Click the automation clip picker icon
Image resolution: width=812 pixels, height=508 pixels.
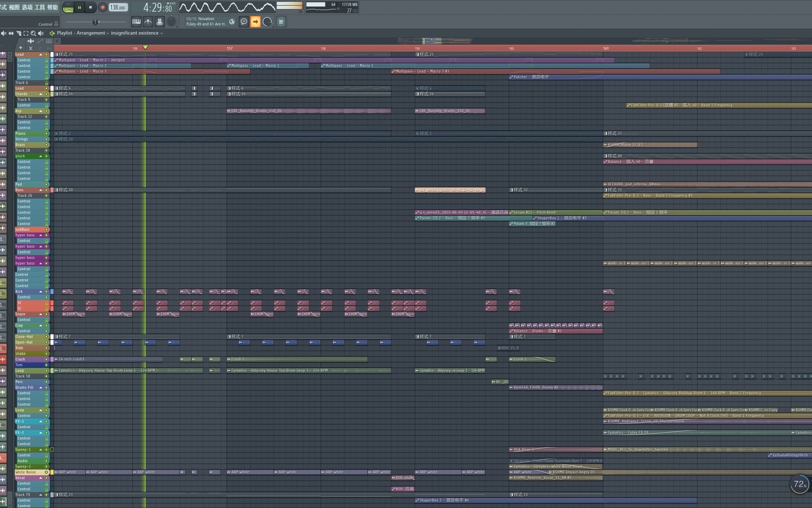40,41
